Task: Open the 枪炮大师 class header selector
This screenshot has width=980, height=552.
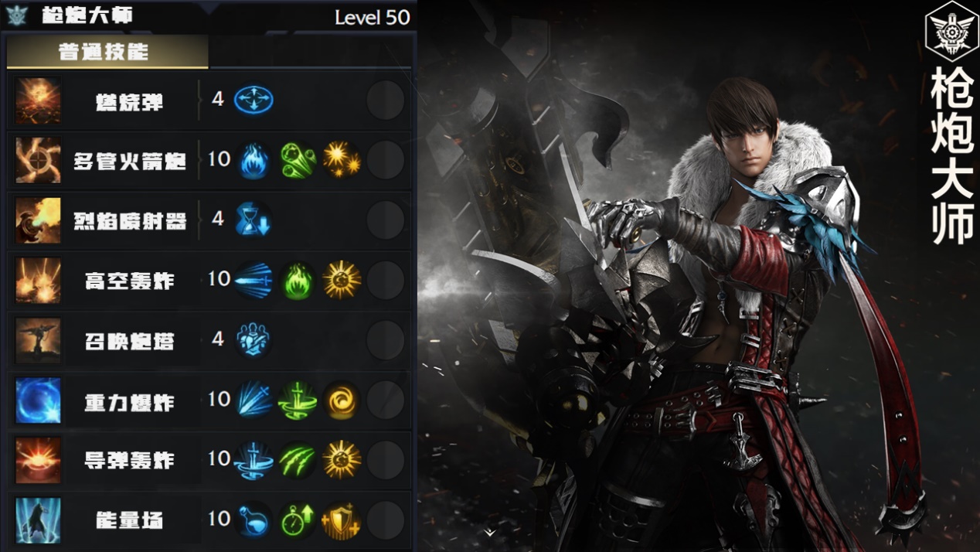Action: [x=209, y=15]
